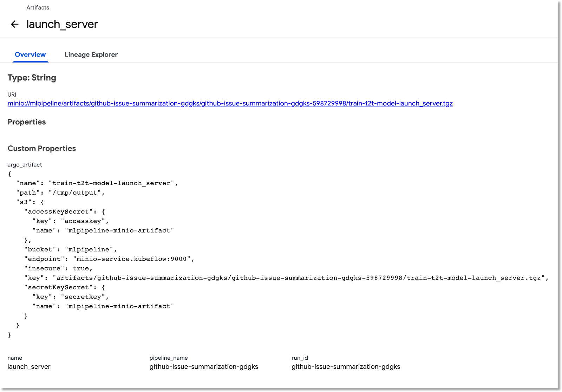Click the Properties section heading
This screenshot has height=392, width=562.
tap(27, 122)
